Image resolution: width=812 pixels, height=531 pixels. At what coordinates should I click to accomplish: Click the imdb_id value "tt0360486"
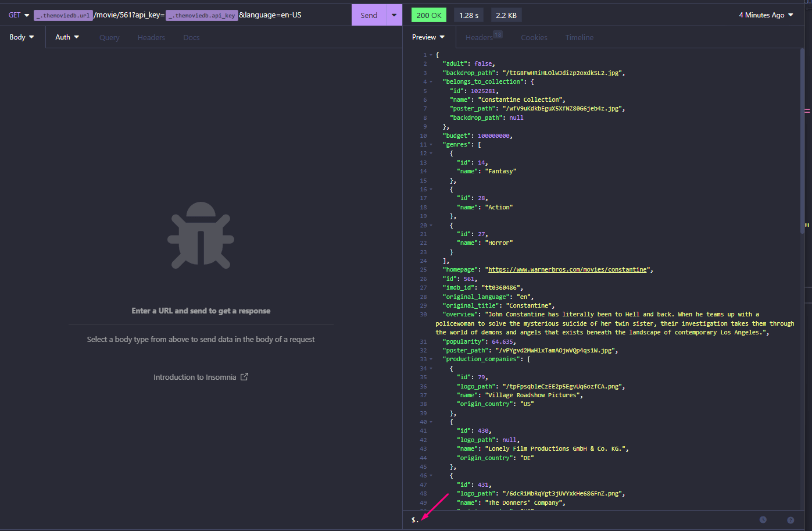click(501, 288)
